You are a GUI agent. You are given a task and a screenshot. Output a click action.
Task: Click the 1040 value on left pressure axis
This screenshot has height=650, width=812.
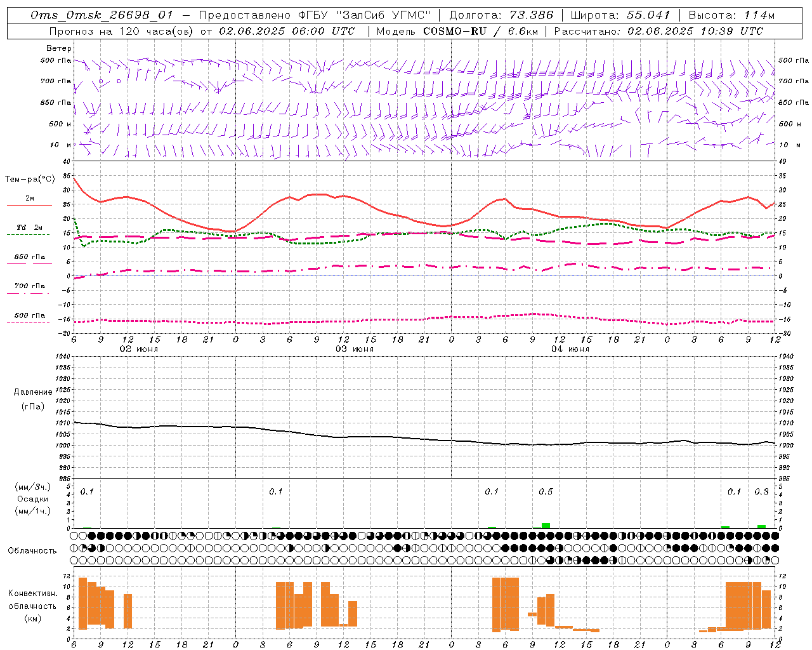[63, 356]
